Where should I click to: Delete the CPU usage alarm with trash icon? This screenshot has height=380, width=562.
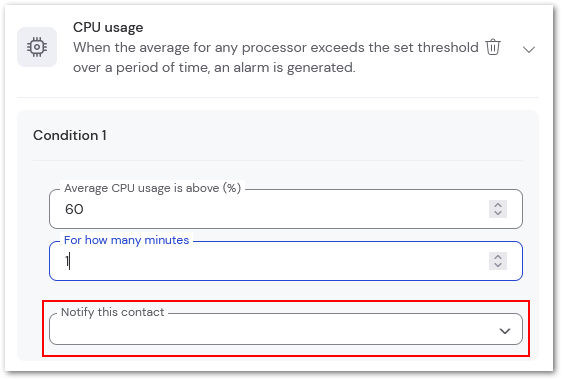(x=493, y=47)
